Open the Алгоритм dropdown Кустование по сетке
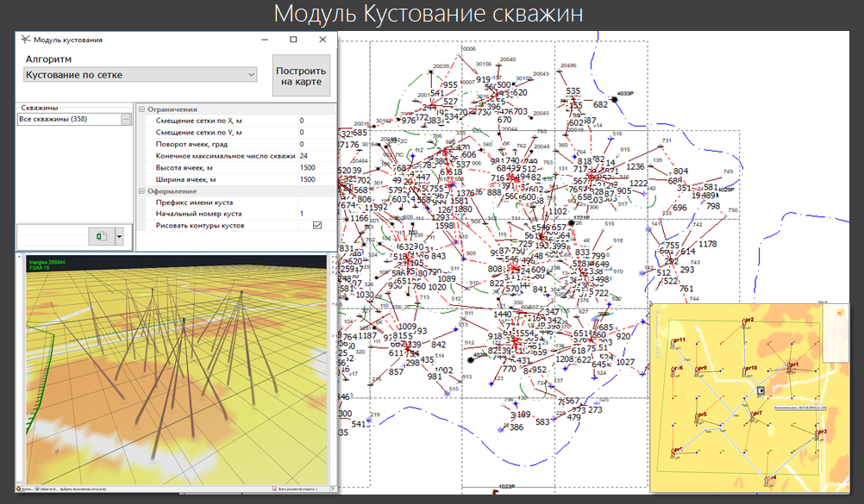This screenshot has width=864, height=504. point(140,74)
